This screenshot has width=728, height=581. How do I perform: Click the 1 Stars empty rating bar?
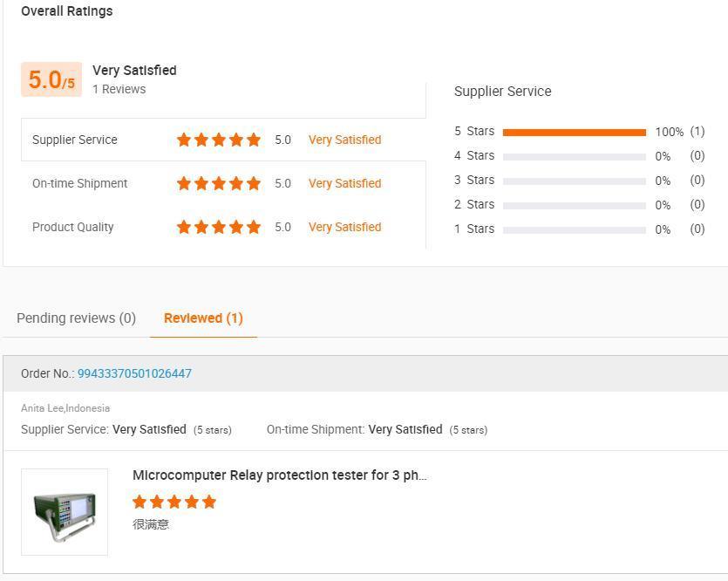coord(575,230)
